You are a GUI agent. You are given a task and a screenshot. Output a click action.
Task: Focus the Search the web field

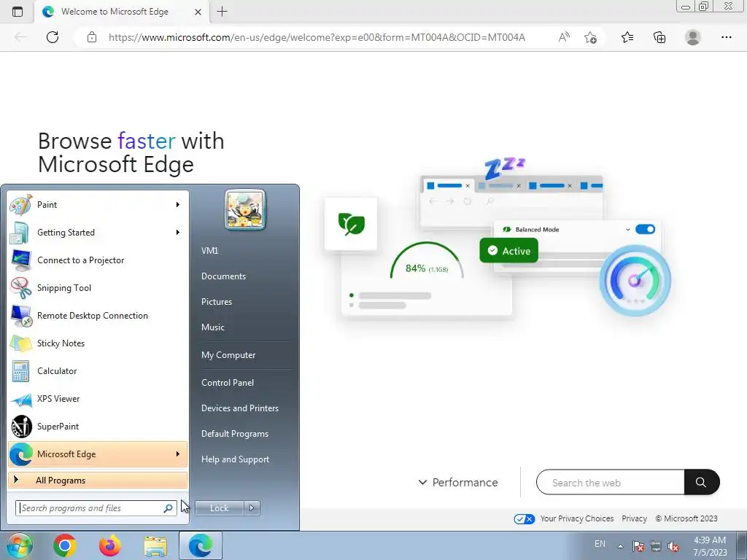(611, 483)
